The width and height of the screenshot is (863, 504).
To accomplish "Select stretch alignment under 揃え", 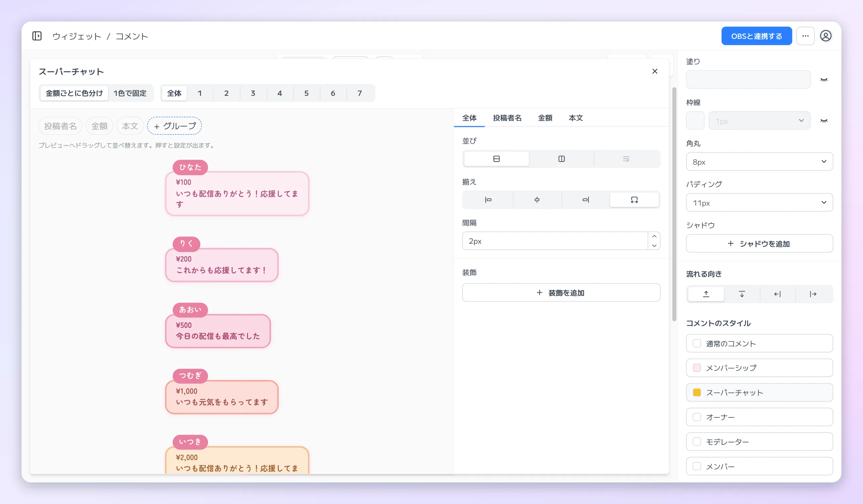I will point(634,200).
